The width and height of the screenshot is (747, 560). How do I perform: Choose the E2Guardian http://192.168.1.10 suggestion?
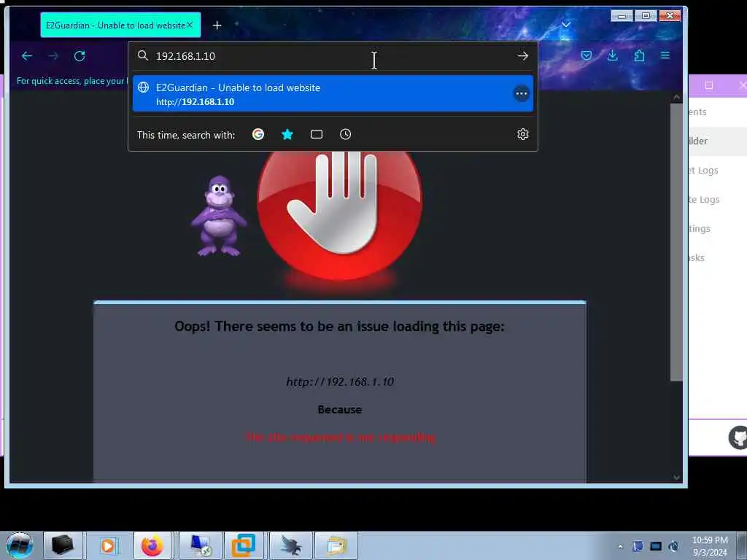[333, 93]
